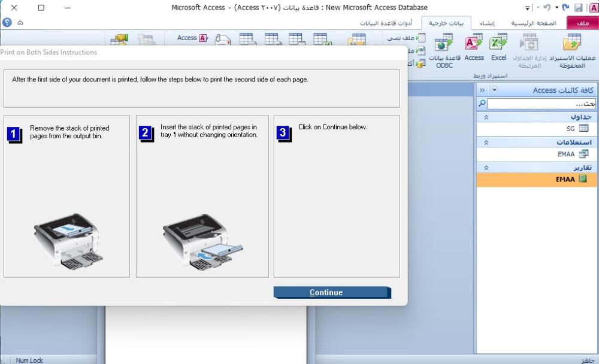Screen dimensions: 599x364
Task: Switch to the الصفحة الرئيسية ribbon tab
Action: point(533,23)
